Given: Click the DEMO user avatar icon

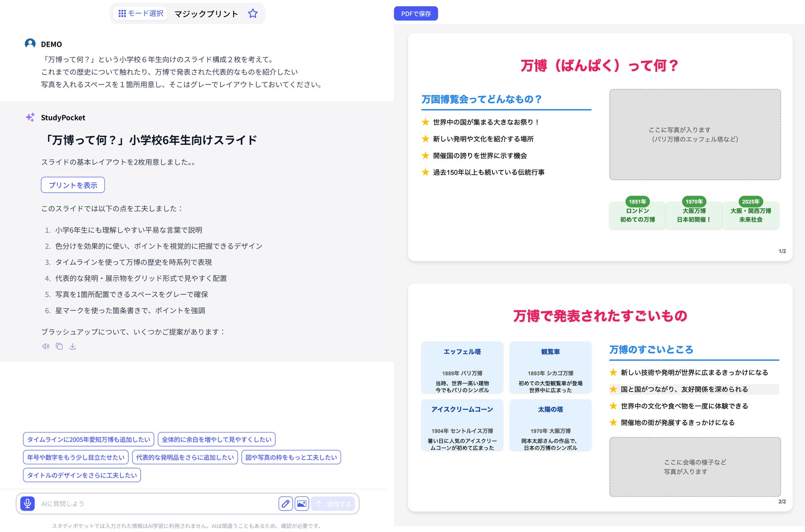Looking at the screenshot, I should 30,44.
